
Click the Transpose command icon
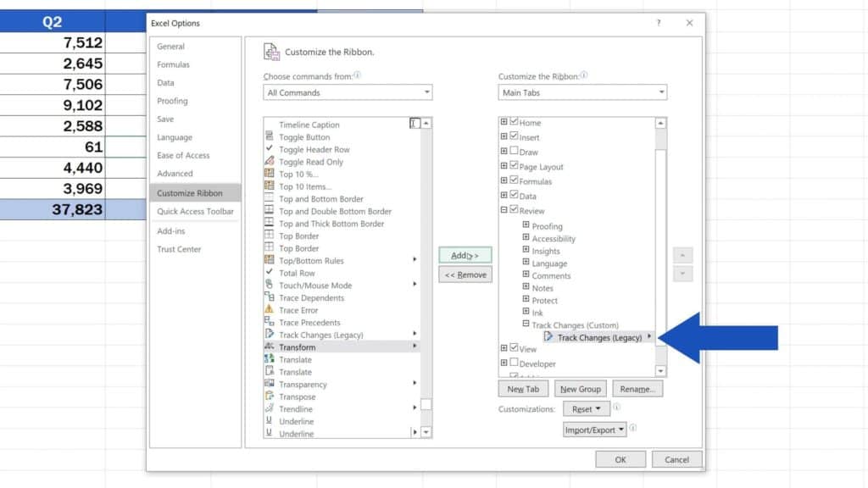click(269, 396)
